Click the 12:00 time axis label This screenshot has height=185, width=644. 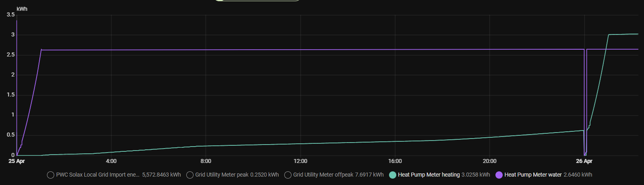[x=300, y=161]
